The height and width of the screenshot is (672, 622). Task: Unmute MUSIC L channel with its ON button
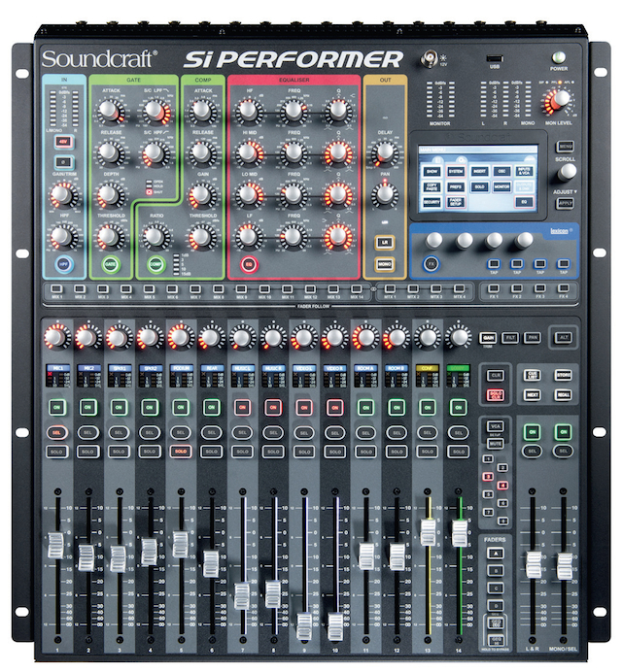(x=242, y=407)
